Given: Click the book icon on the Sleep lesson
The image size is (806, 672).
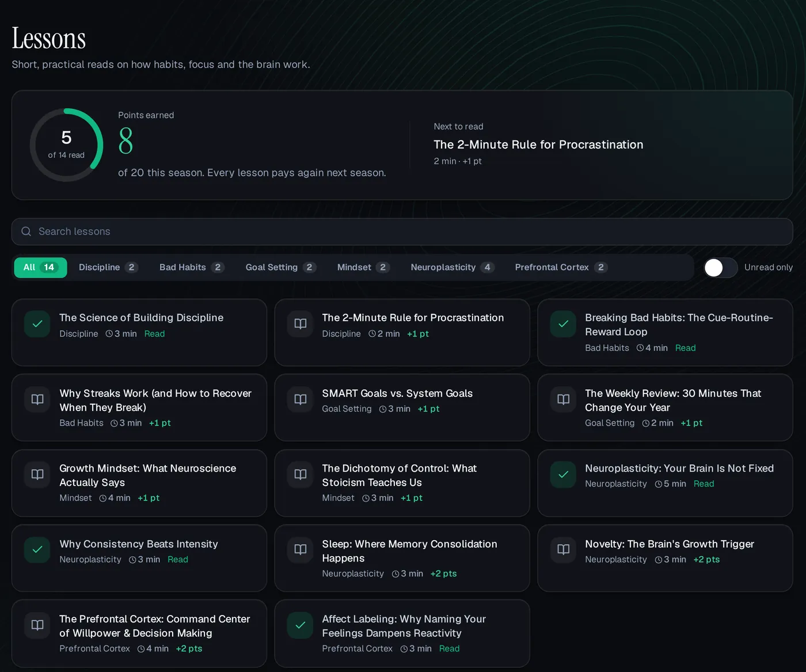Looking at the screenshot, I should tap(301, 550).
